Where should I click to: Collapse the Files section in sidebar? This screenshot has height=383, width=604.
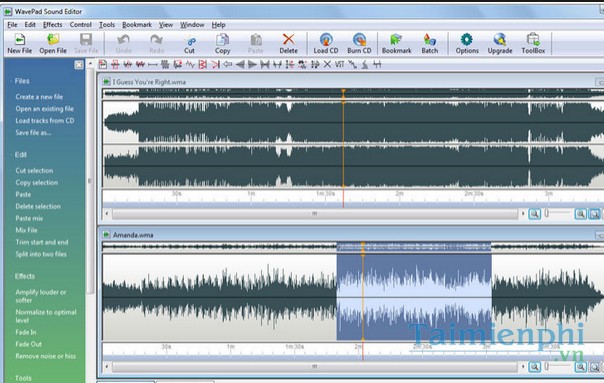(22, 81)
